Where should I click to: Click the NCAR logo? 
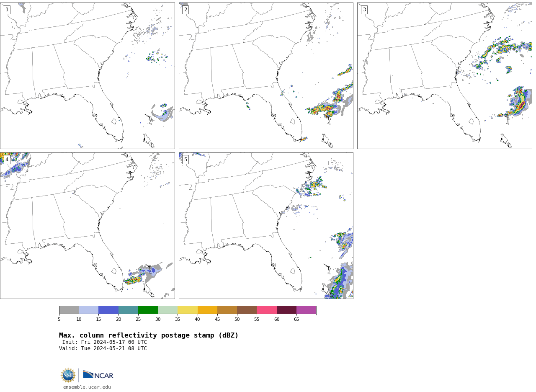[x=98, y=375]
